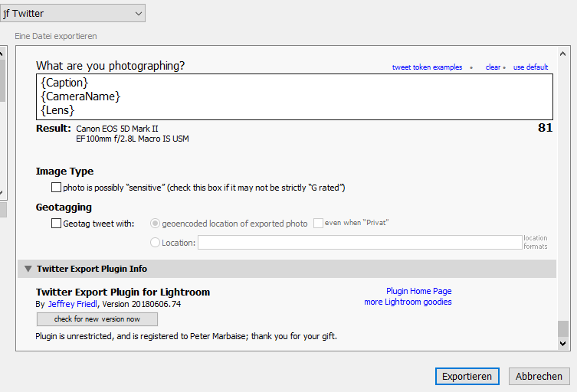Image resolution: width=577 pixels, height=392 pixels.
Task: Click the settings panel scrollbar thumb
Action: point(563,329)
